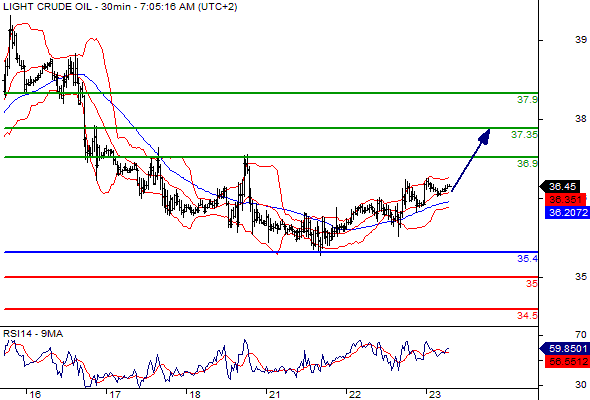Click the 36.9 resistance level label
The width and height of the screenshot is (590, 400).
pyautogui.click(x=527, y=163)
